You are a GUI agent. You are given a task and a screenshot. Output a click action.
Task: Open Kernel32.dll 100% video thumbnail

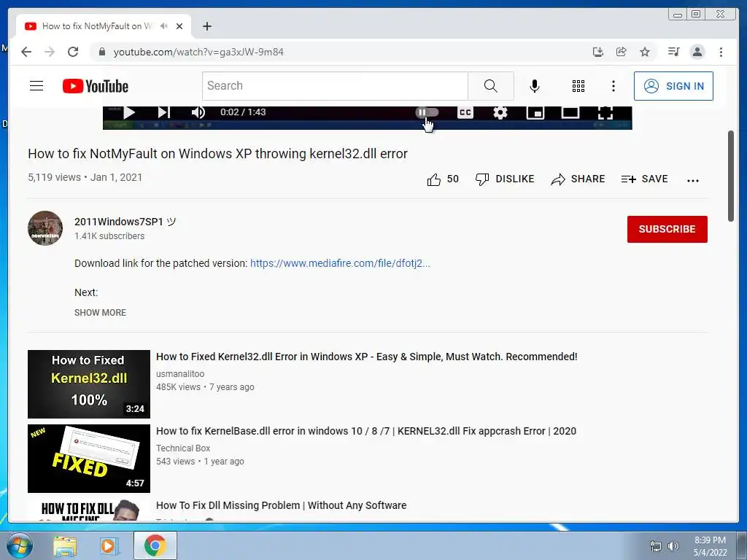tap(88, 384)
